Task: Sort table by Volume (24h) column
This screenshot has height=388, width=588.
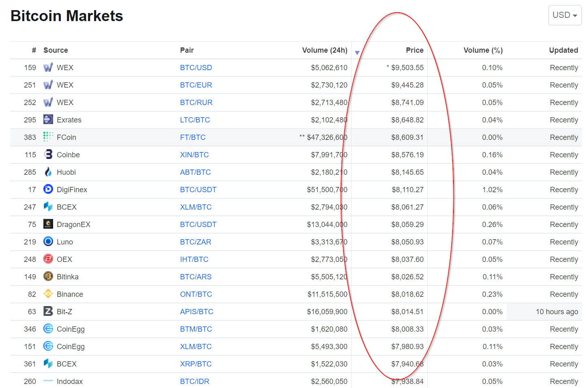Action: point(324,50)
